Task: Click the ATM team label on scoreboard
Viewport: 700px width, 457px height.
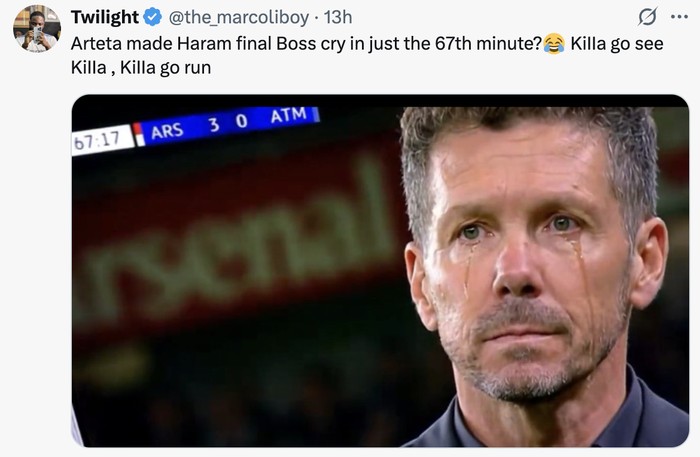Action: tap(287, 115)
